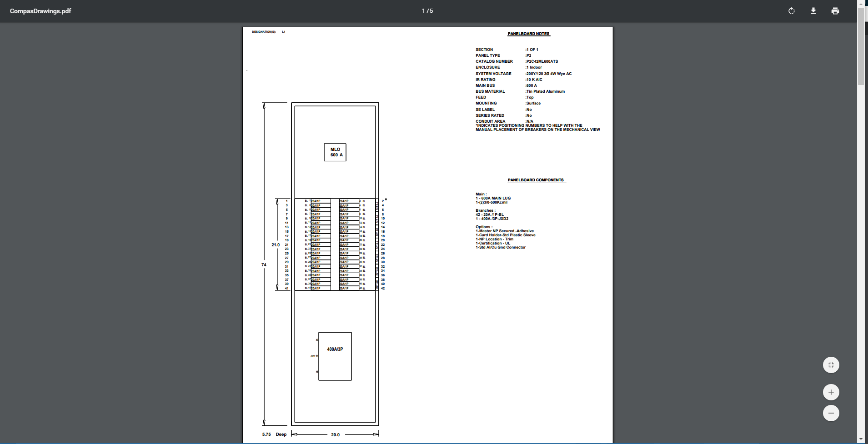Screen dimensions: 868x444
Task: Click the CATALOG NUMBER P2C42ML600ATS entry
Action: [x=517, y=61]
